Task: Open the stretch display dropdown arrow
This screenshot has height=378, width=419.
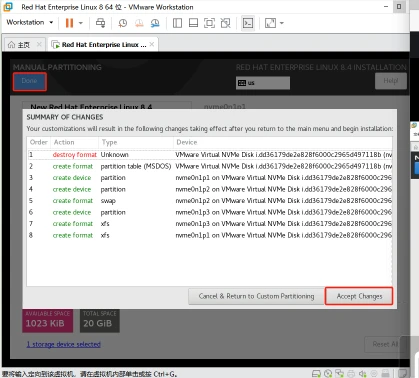Action: point(282,23)
